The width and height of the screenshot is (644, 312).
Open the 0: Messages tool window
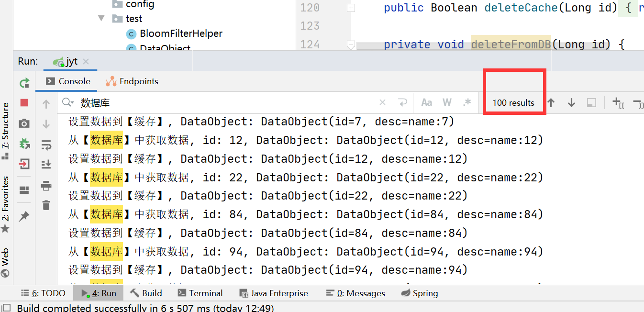355,293
